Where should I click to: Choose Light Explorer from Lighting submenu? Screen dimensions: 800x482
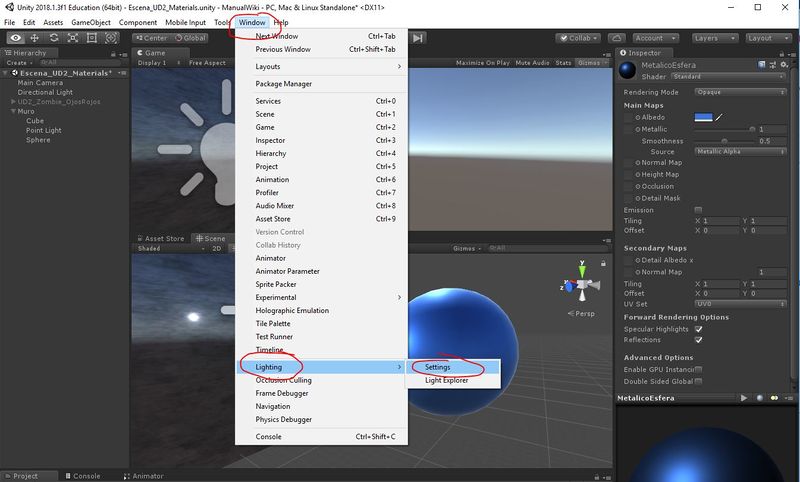click(x=453, y=380)
